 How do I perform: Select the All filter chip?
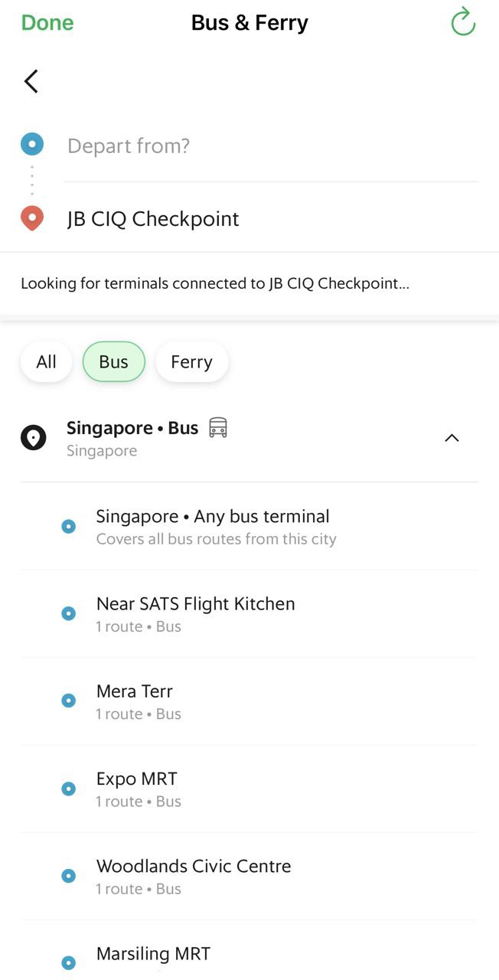click(47, 362)
